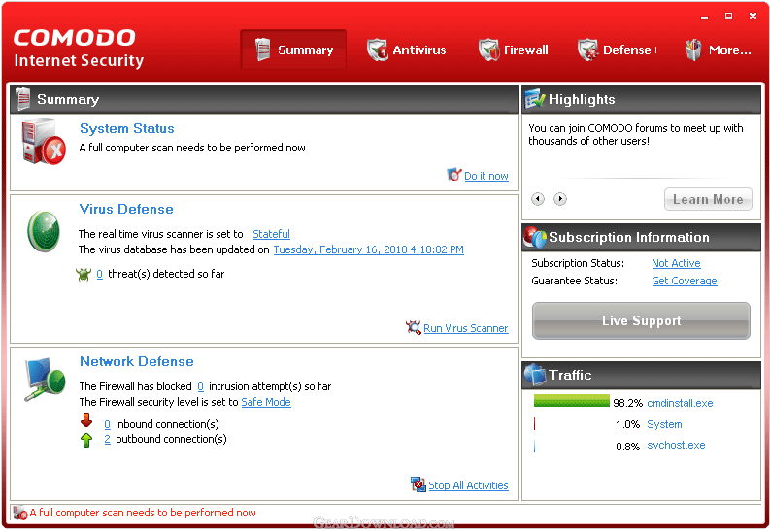Click Stop All Activities link

coord(468,485)
